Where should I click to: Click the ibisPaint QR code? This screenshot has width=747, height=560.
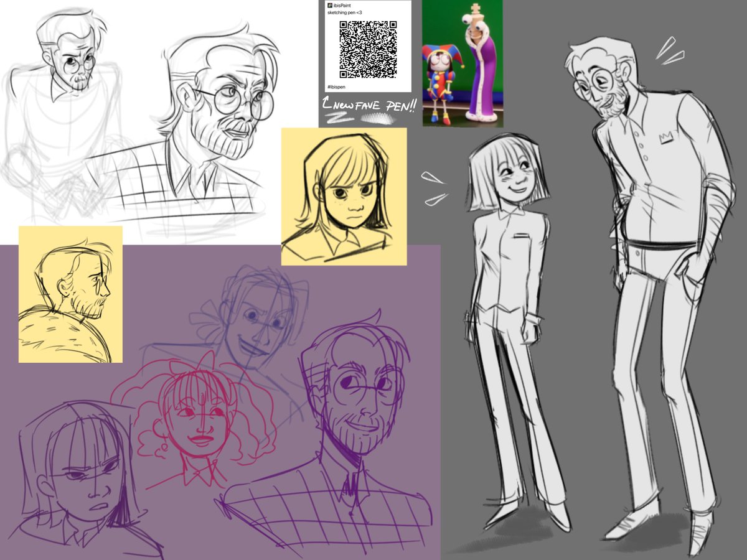pyautogui.click(x=369, y=49)
